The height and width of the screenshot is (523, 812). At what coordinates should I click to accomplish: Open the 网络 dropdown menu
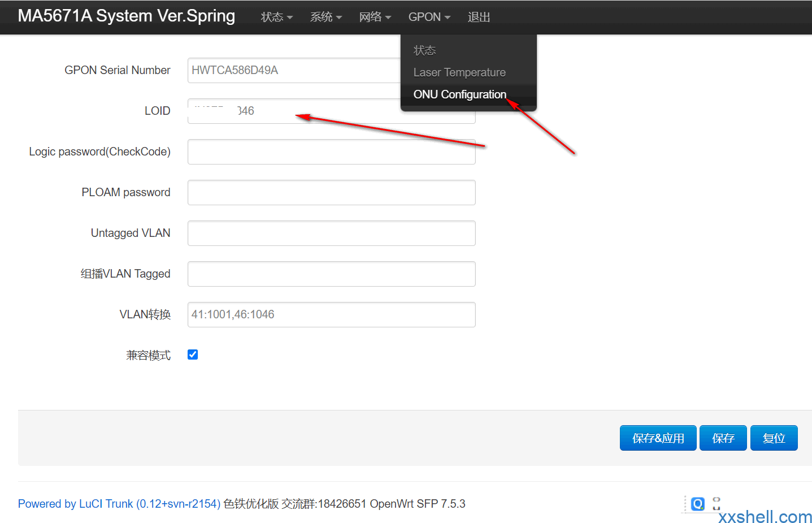375,17
